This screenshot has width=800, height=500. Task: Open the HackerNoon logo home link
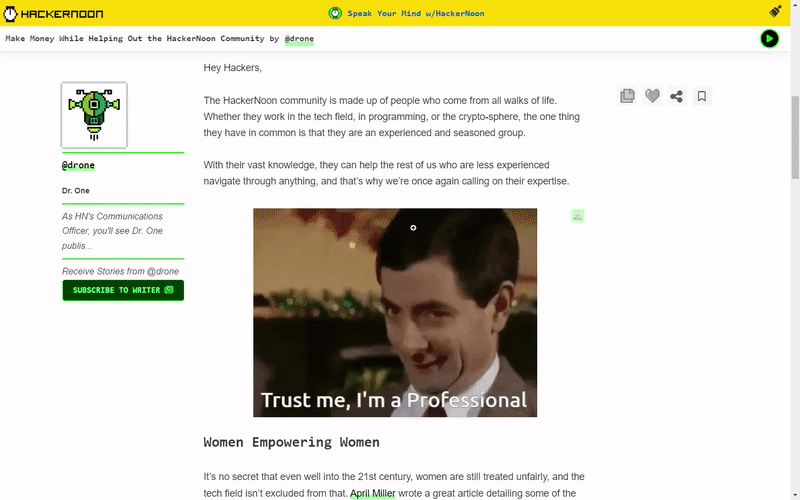tap(53, 14)
